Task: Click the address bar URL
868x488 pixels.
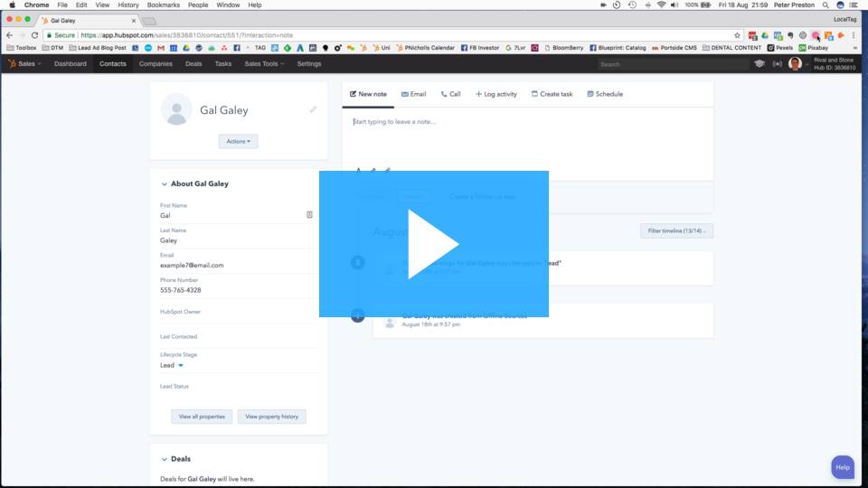Action: 186,35
